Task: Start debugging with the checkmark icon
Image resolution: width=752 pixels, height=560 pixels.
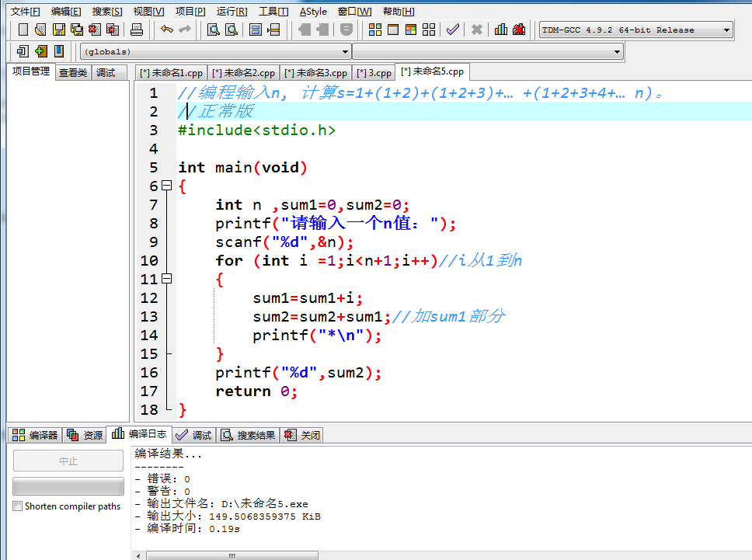Action: point(453,30)
